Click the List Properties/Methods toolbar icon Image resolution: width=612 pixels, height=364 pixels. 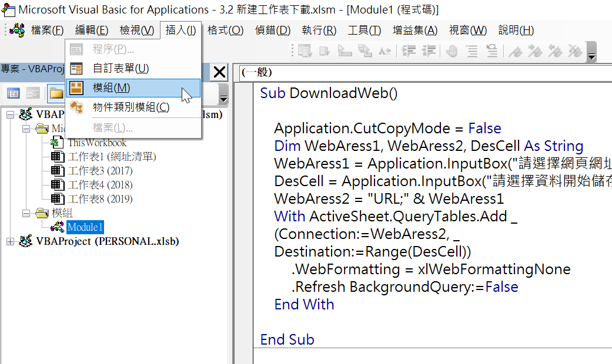click(305, 51)
